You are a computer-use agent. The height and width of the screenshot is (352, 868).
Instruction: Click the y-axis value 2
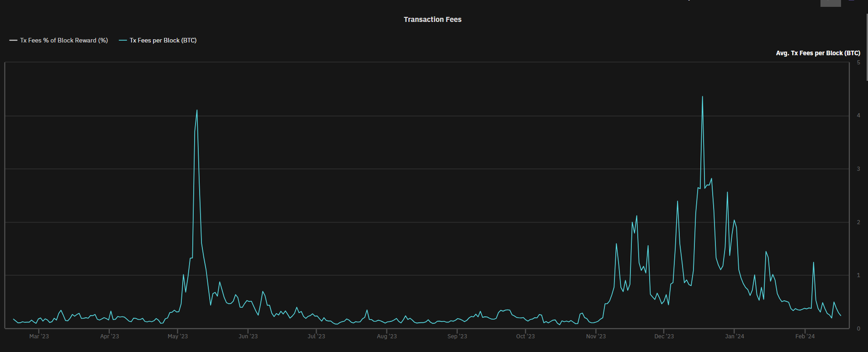pyautogui.click(x=858, y=222)
